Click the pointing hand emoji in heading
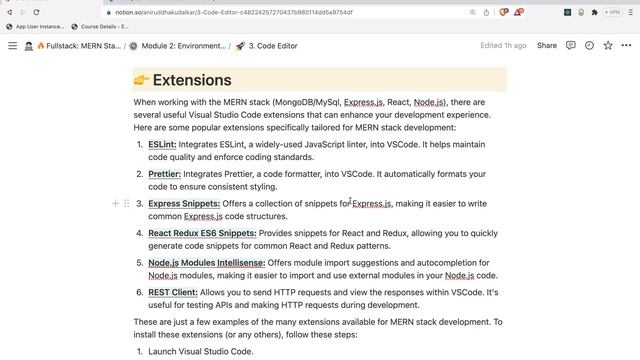Screen dimensions: 640x360 [141, 80]
